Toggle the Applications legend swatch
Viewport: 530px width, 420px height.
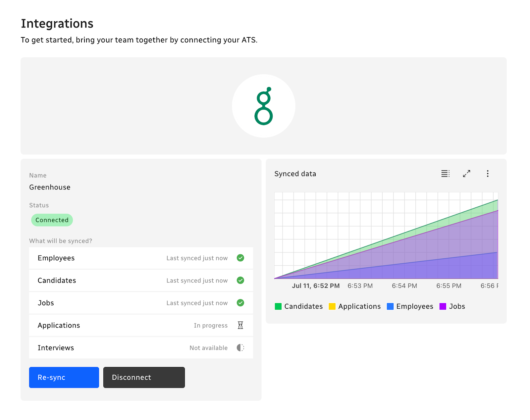click(332, 306)
